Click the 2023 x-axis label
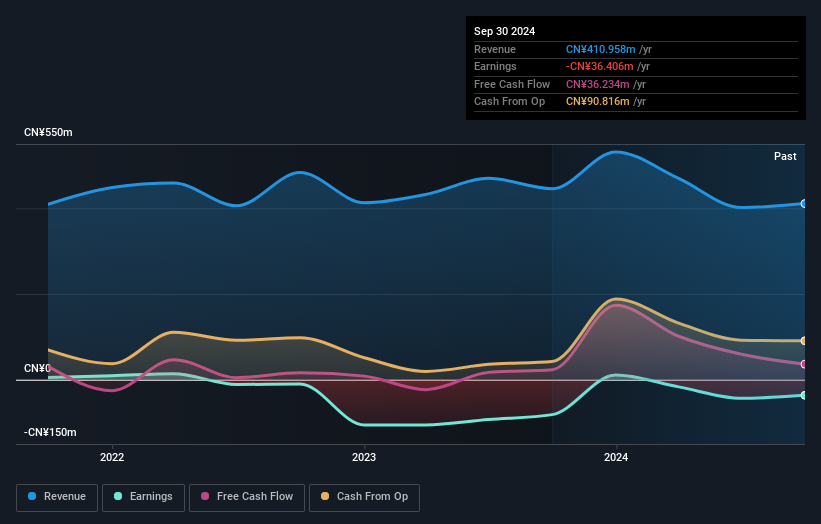 [x=364, y=458]
